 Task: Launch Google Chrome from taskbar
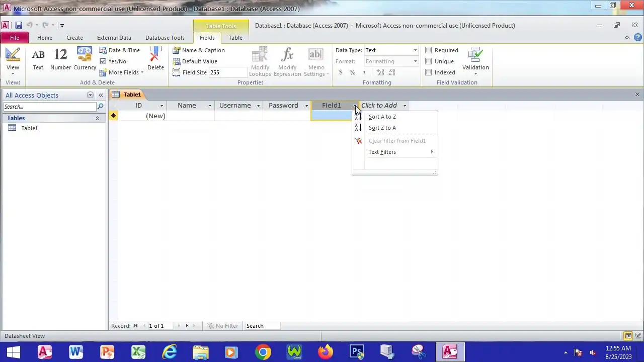[263, 352]
